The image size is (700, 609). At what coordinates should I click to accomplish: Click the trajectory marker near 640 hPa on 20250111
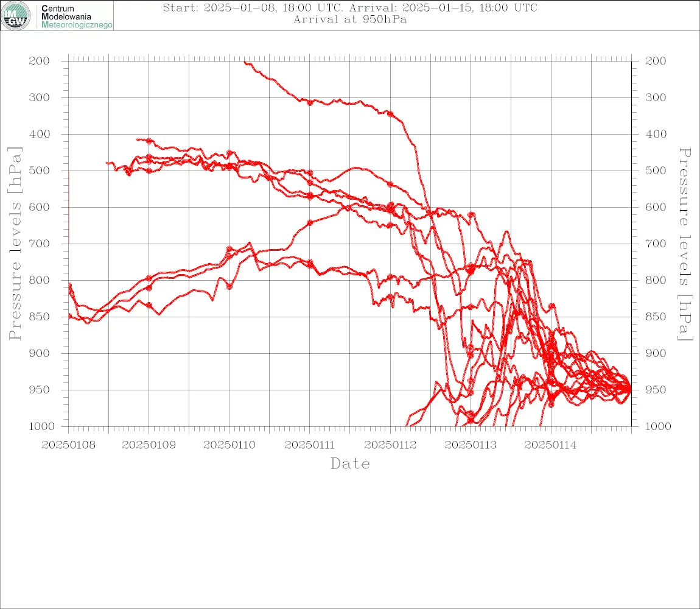pos(310,222)
